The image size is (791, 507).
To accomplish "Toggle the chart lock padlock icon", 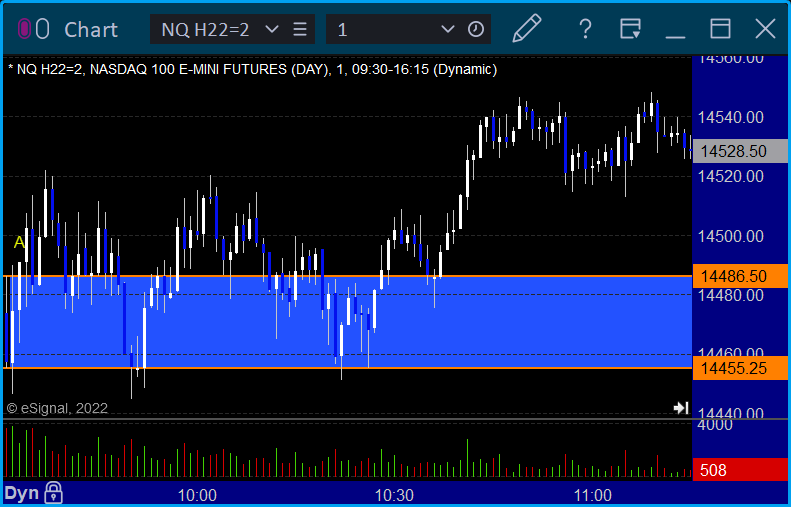I will (53, 493).
